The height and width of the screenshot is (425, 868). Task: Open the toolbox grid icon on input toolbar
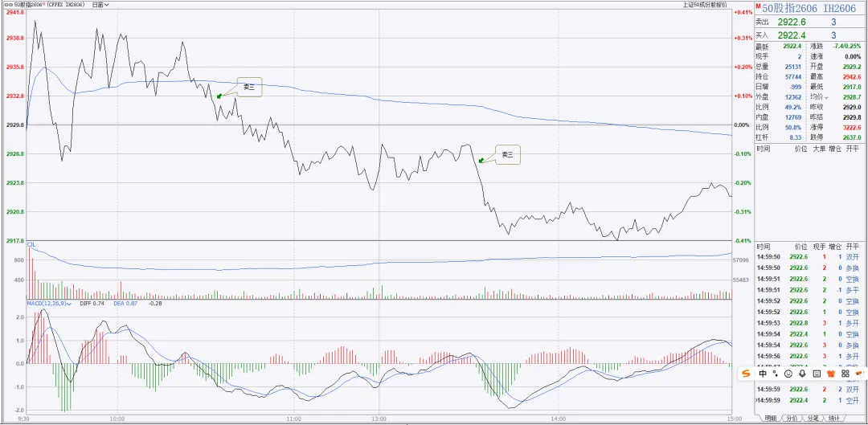(x=845, y=374)
